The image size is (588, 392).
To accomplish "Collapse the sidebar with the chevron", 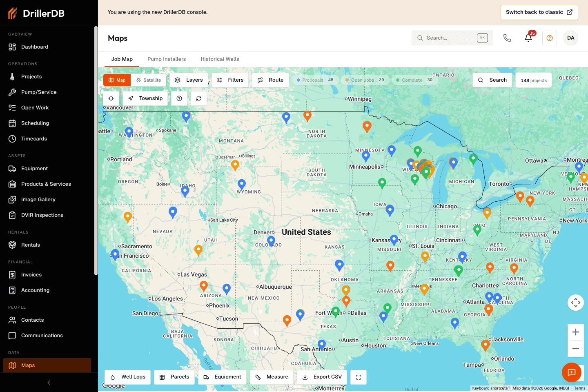I will (x=49, y=383).
